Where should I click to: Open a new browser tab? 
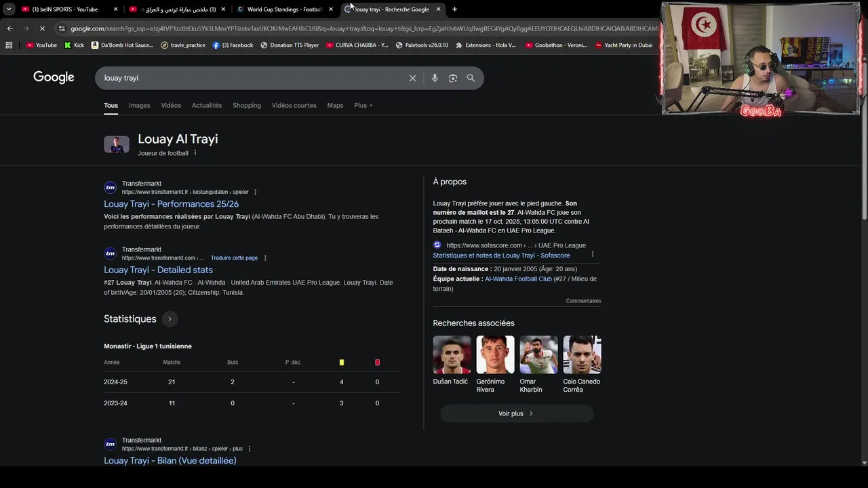point(454,9)
